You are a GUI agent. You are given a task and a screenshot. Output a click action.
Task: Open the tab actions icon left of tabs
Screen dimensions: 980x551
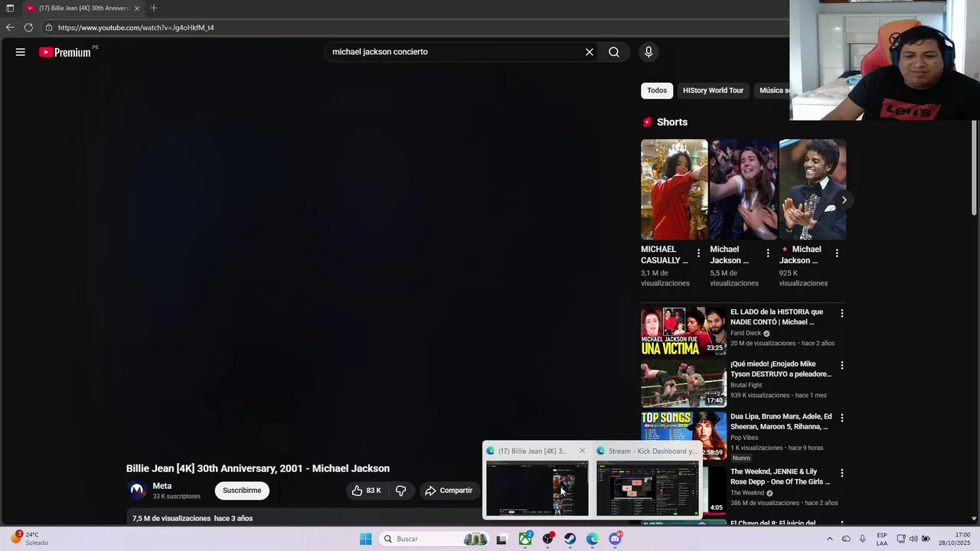[x=10, y=8]
